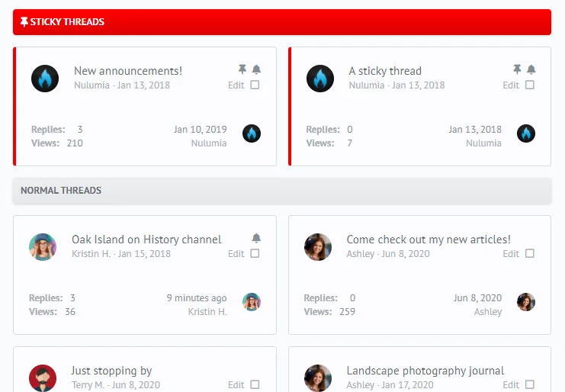Click small flame avatar in A sticky thread footer
Screen dimensions: 565x392
pyautogui.click(x=526, y=133)
